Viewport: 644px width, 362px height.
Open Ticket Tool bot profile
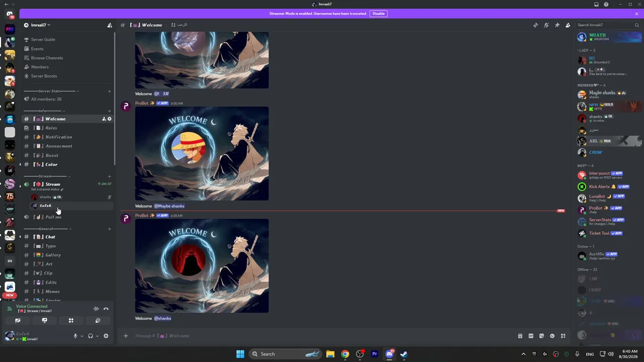coord(609,233)
